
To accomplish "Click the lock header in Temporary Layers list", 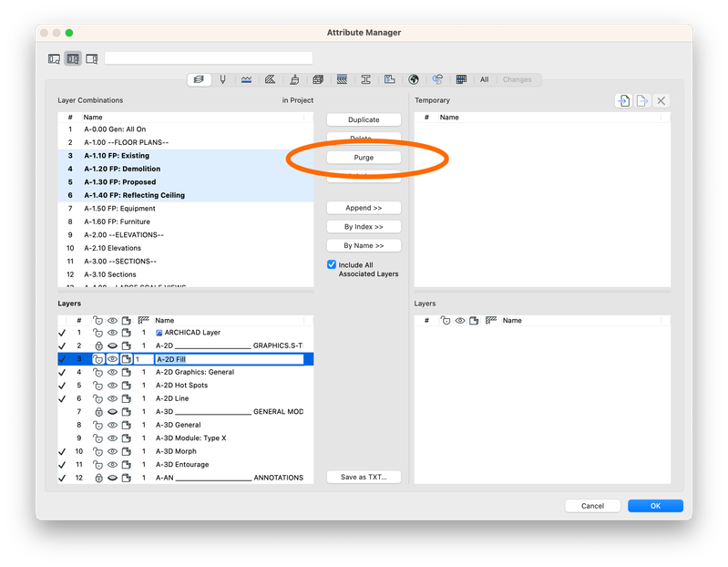I will [x=446, y=320].
